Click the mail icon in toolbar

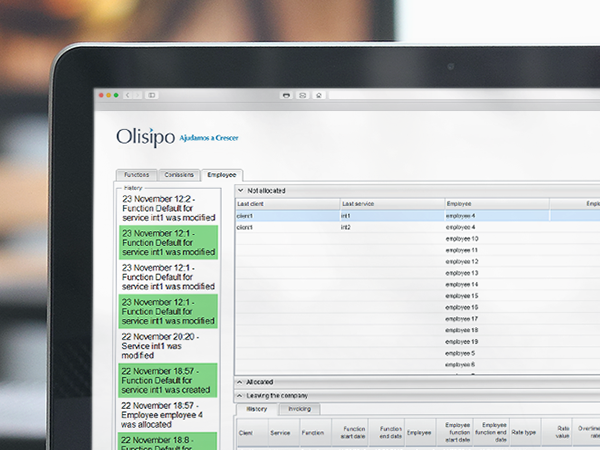(x=302, y=95)
